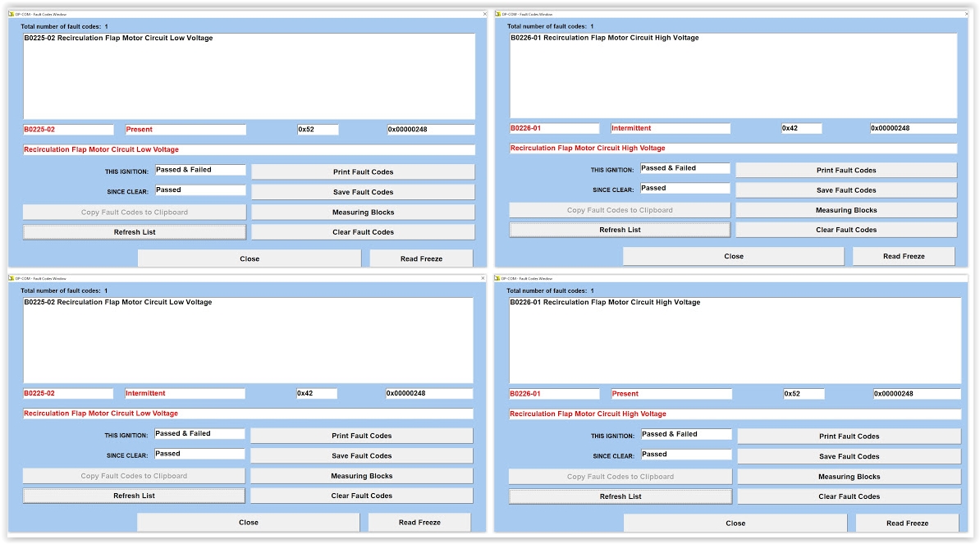Open Measuring Blocks in bottom-left window
Screen dimensions: 980x544
361,476
